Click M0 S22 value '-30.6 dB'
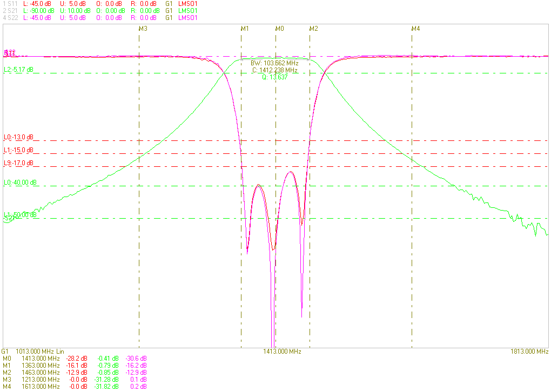Image resolution: width=551 pixels, height=392 pixels. coord(136,359)
